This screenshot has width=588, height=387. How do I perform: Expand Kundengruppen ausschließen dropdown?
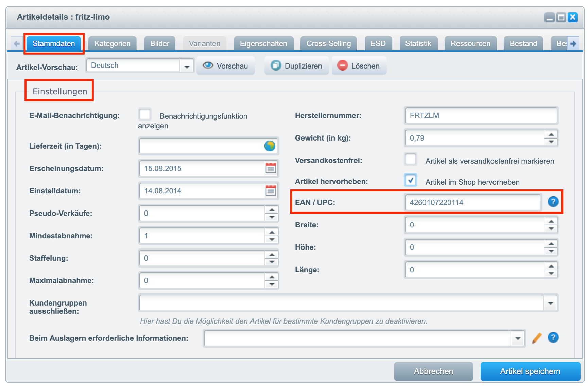point(550,303)
